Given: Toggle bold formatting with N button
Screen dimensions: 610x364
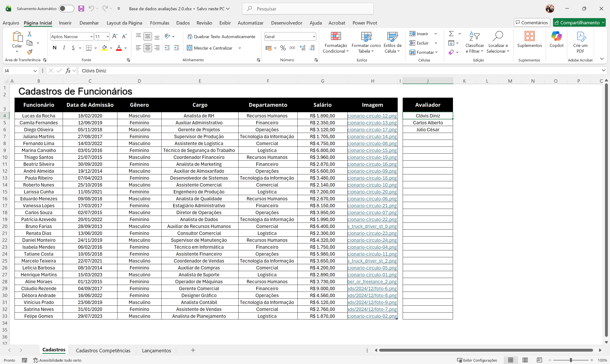Looking at the screenshot, I should (x=55, y=48).
